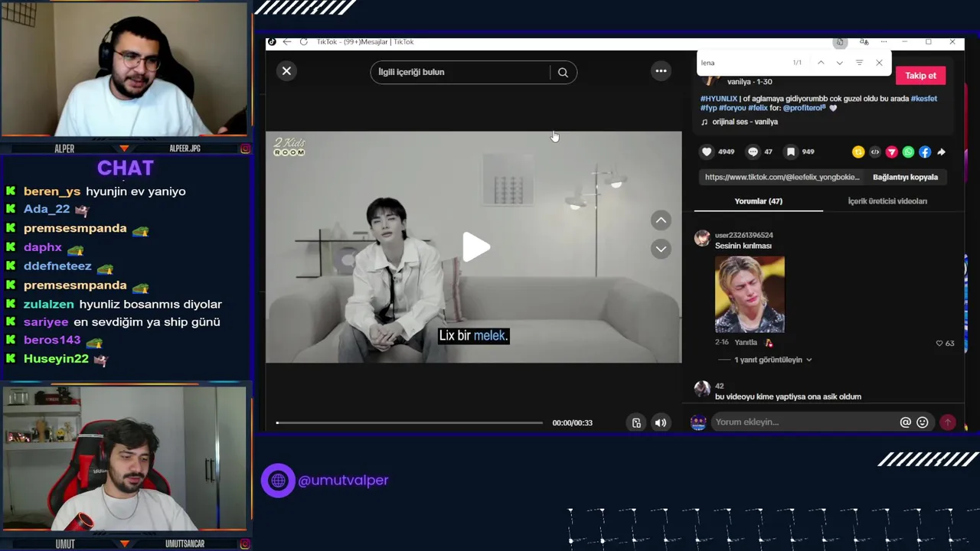The image size is (980, 551).
Task: Close the find bar showing lena
Action: [879, 63]
